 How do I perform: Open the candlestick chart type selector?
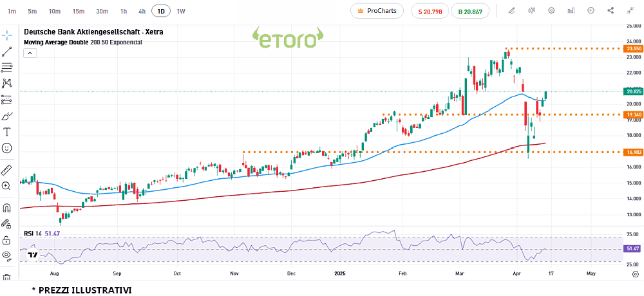532,11
